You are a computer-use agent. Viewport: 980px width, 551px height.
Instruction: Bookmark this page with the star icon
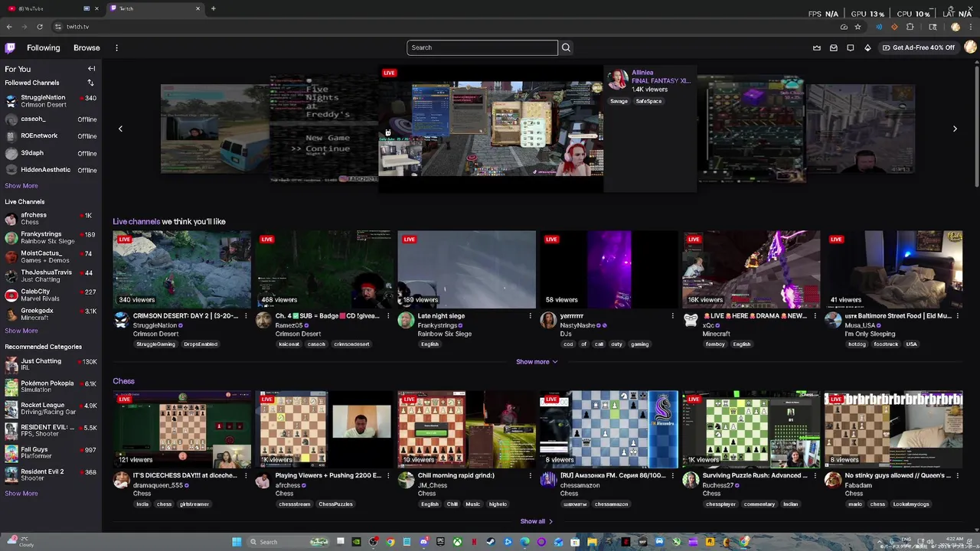coord(857,27)
